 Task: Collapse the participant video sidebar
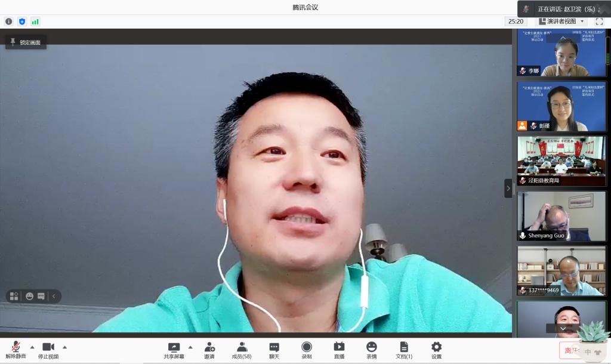click(x=508, y=188)
